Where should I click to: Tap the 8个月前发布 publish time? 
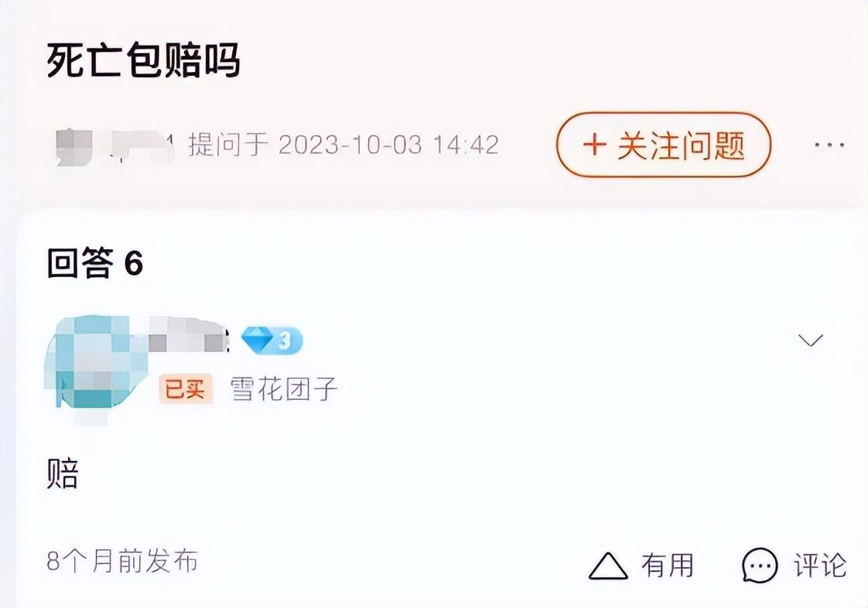click(x=122, y=561)
